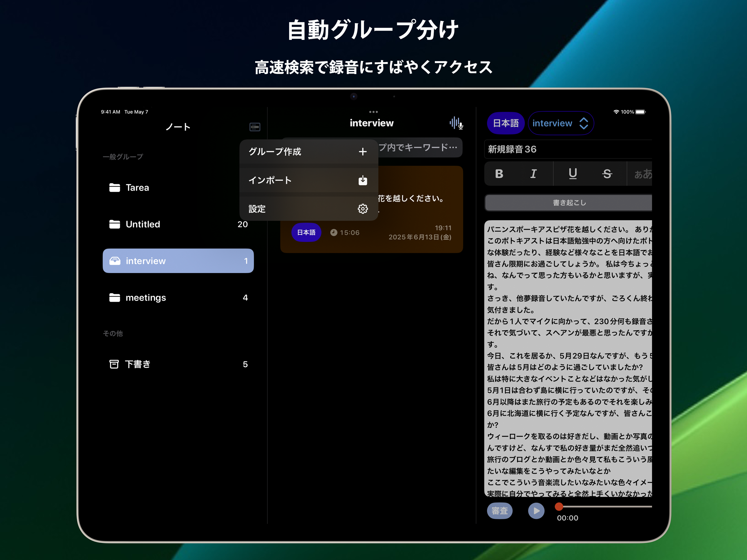Open the meetings group
Image resolution: width=747 pixels, height=560 pixels.
(x=178, y=297)
